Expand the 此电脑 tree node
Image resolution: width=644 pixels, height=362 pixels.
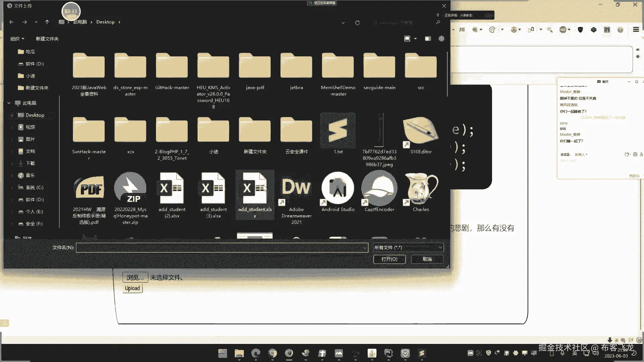pyautogui.click(x=9, y=103)
